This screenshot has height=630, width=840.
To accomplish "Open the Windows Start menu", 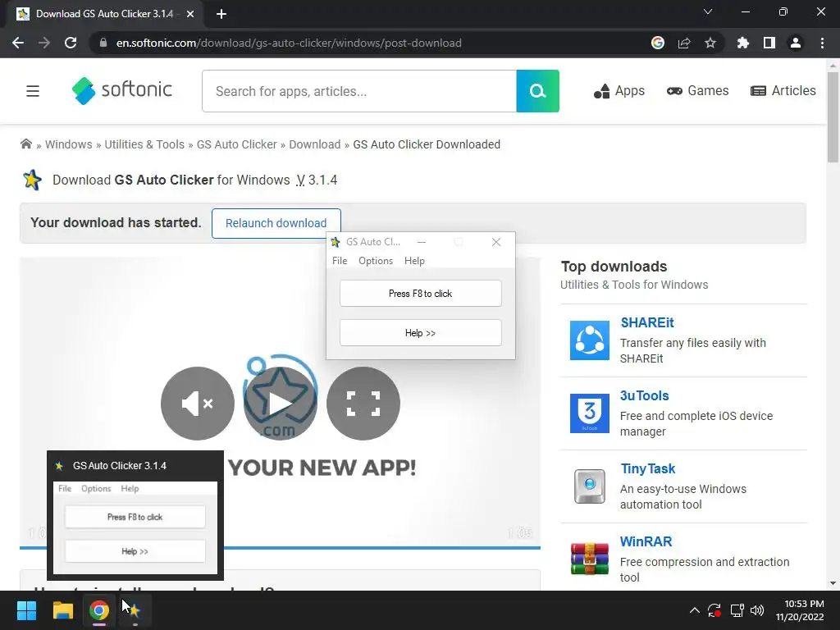I will coord(26,610).
